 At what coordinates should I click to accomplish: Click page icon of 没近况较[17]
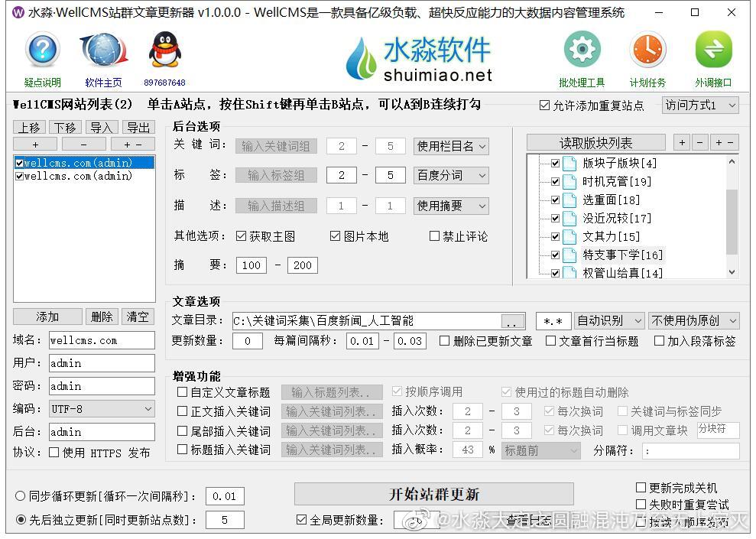click(x=569, y=219)
